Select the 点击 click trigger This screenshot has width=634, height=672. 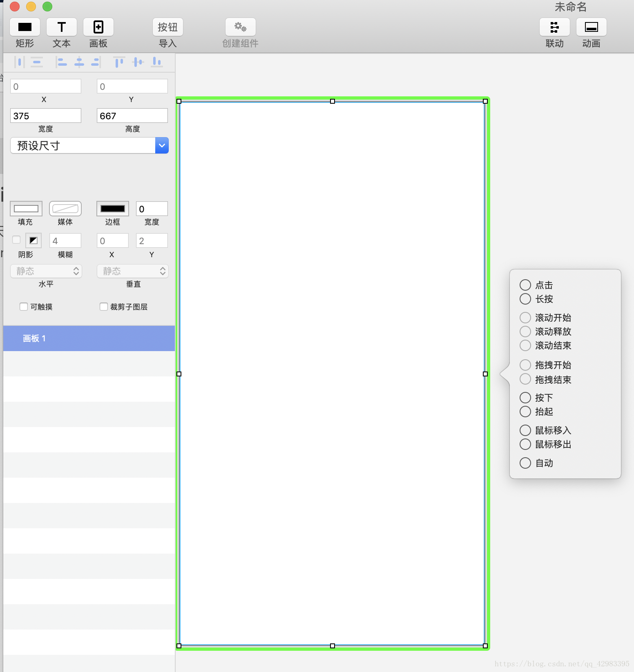pyautogui.click(x=525, y=285)
